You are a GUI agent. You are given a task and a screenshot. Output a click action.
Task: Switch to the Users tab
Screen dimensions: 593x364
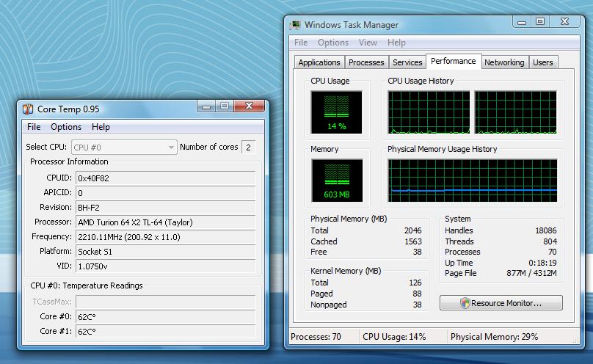[x=543, y=62]
